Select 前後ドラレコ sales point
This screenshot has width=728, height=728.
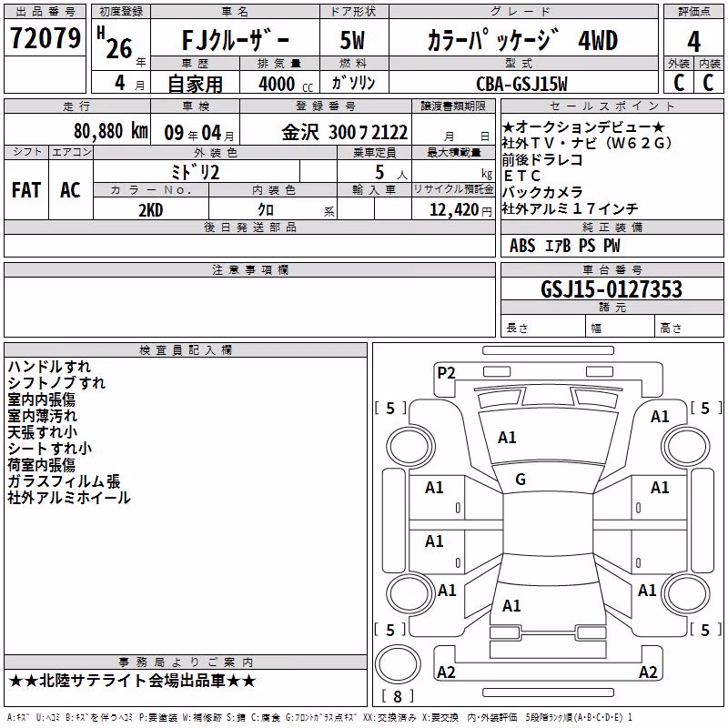pos(542,160)
